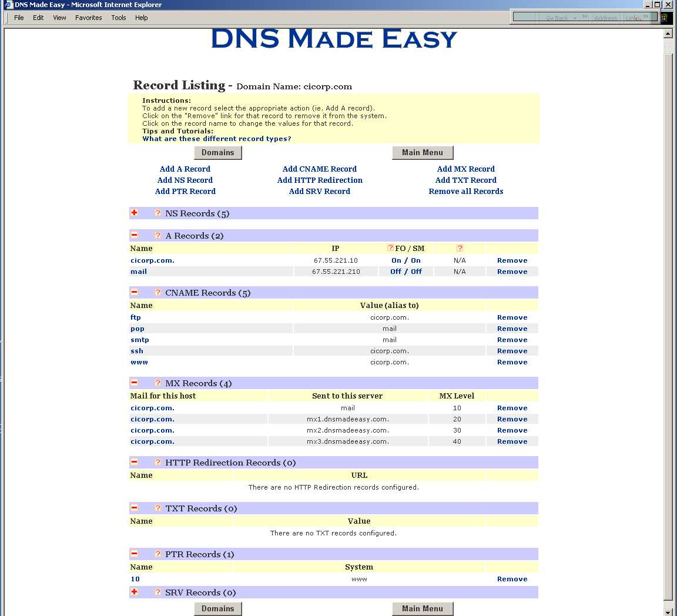Image resolution: width=677 pixels, height=616 pixels.
Task: Click Remove all Records link
Action: click(466, 192)
